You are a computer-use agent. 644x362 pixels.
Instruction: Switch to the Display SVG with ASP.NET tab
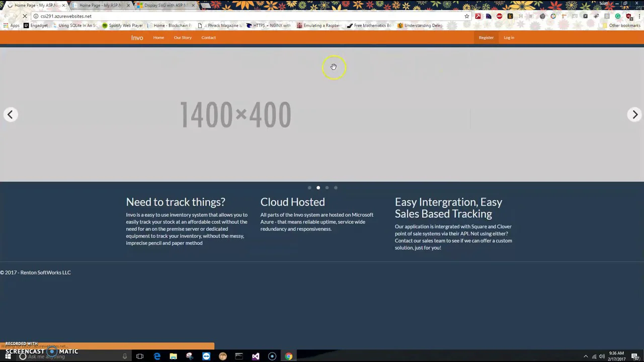click(x=165, y=6)
